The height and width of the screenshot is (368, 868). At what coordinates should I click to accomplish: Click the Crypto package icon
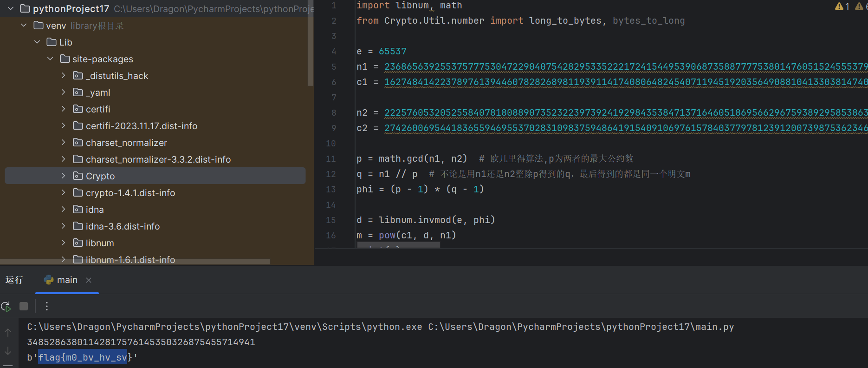coord(78,176)
